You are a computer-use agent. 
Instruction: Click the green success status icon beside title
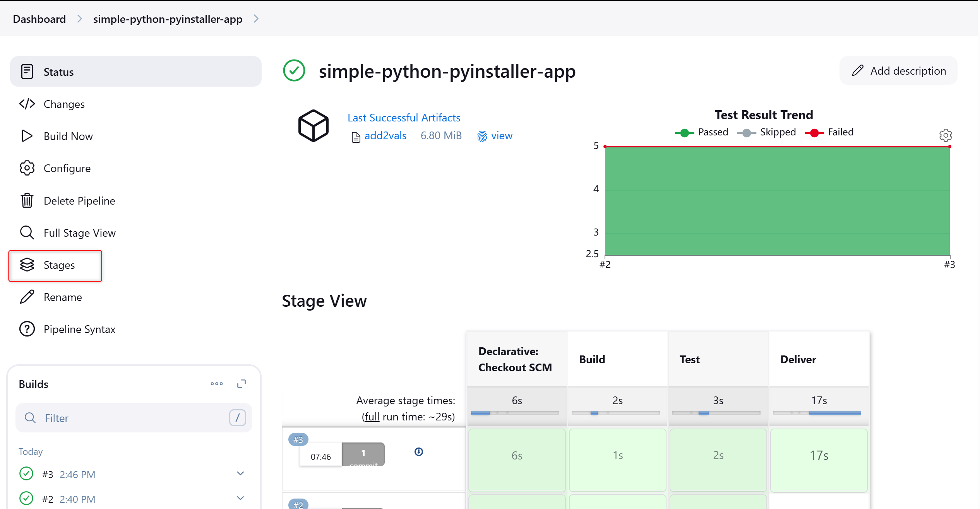(x=294, y=71)
